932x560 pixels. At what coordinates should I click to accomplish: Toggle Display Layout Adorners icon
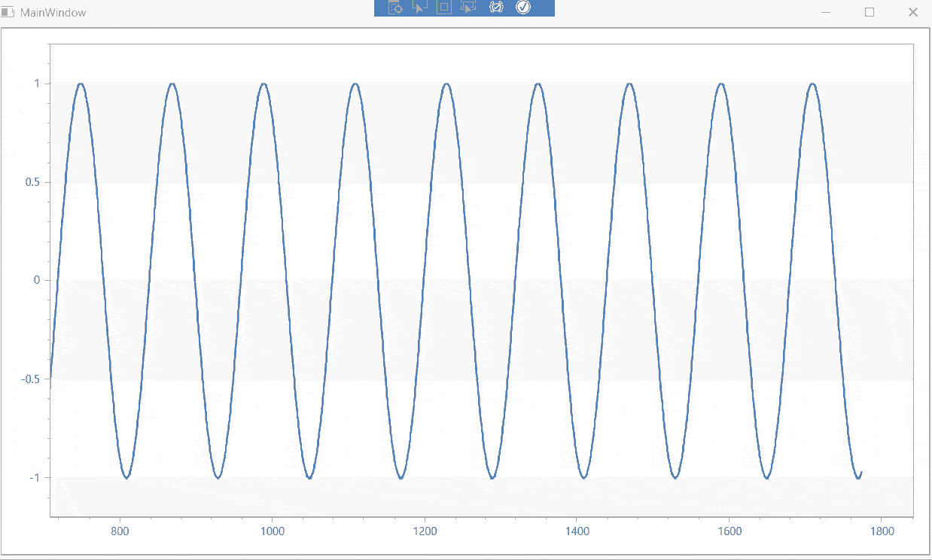coord(444,8)
